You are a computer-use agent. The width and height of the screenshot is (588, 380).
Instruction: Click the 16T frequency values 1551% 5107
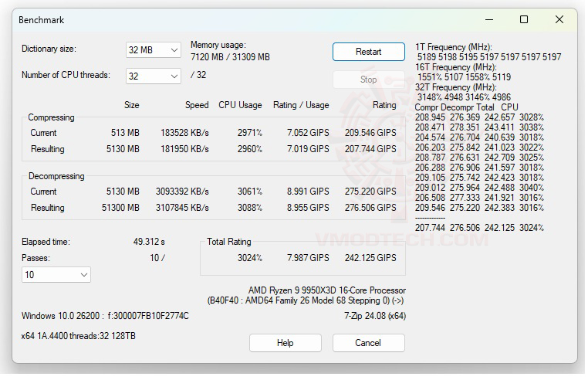point(464,77)
